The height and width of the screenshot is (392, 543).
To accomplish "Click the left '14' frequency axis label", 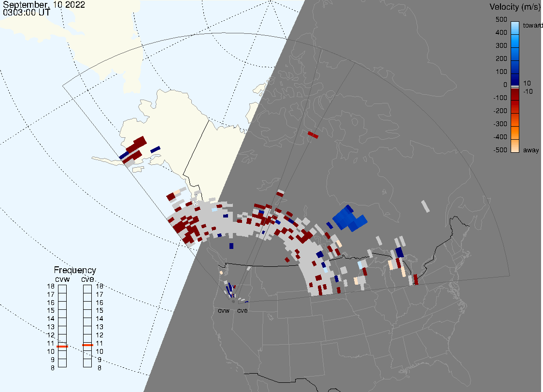I will [51, 319].
